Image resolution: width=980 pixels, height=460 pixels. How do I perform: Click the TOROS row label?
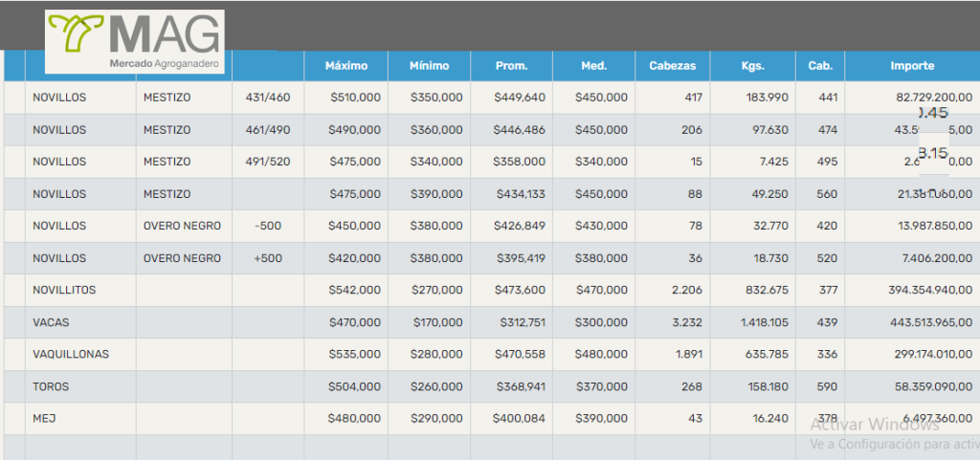(51, 386)
